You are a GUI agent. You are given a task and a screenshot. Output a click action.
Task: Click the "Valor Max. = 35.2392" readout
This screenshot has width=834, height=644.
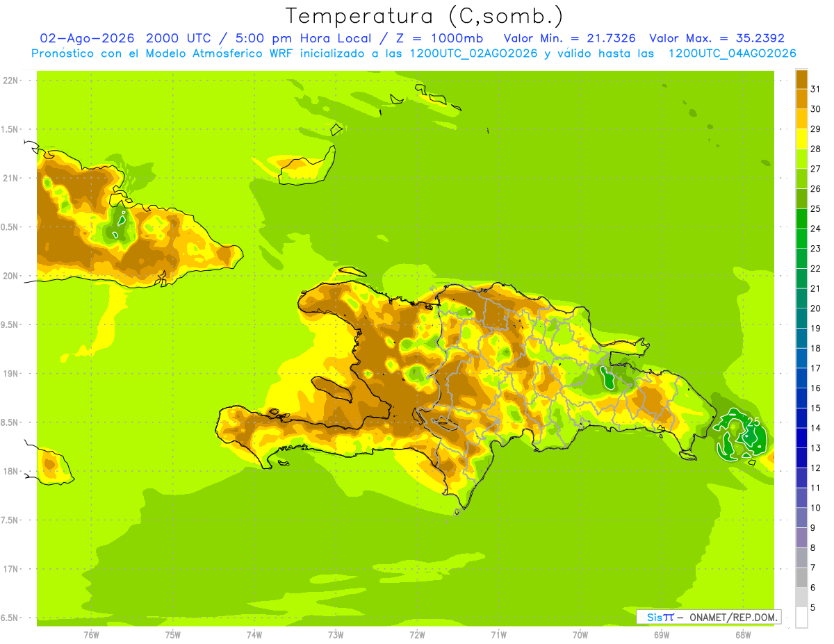[x=717, y=38]
